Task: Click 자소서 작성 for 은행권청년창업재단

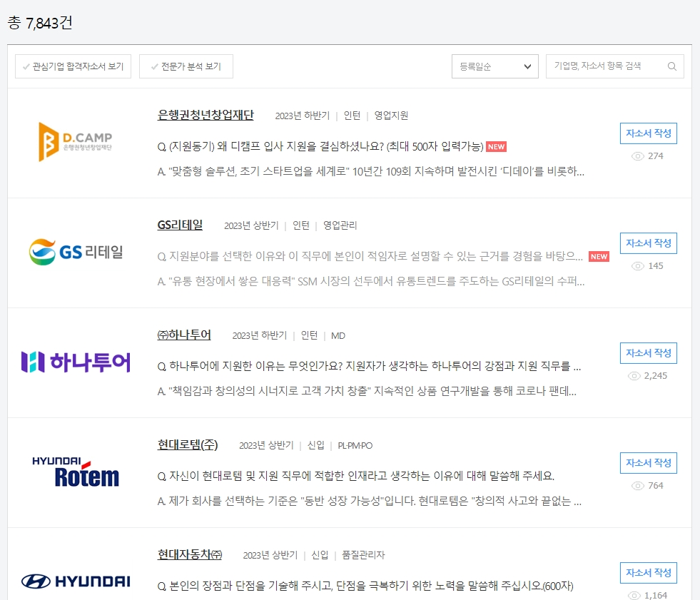Action: click(648, 133)
